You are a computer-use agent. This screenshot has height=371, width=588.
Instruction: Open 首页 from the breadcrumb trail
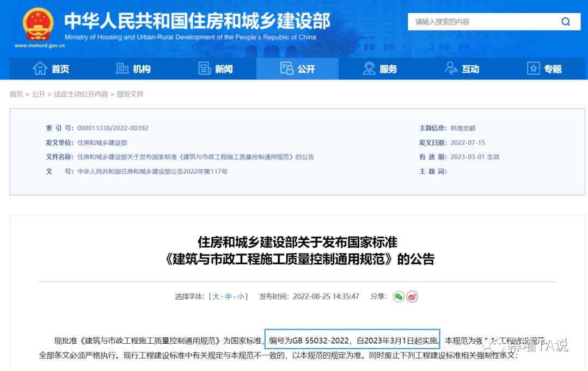[16, 94]
